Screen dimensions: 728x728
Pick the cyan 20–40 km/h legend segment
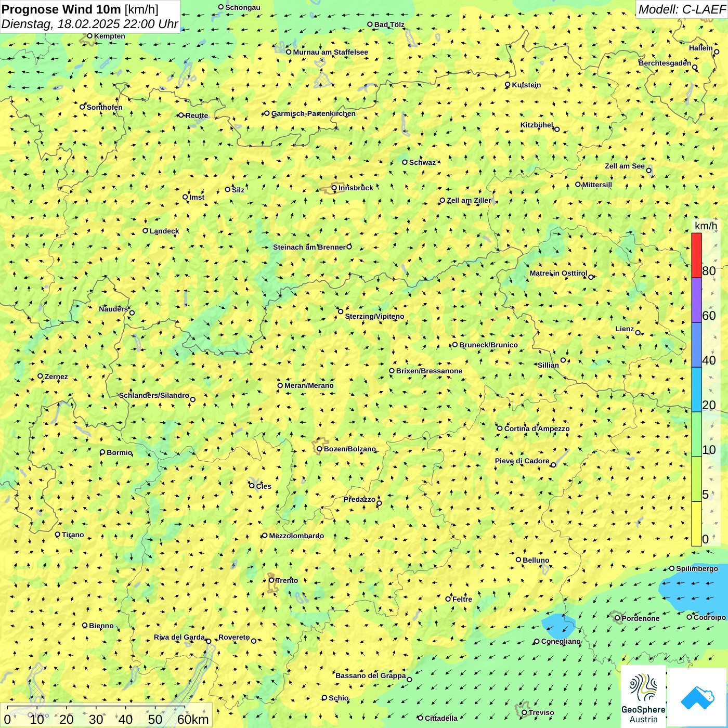point(696,389)
